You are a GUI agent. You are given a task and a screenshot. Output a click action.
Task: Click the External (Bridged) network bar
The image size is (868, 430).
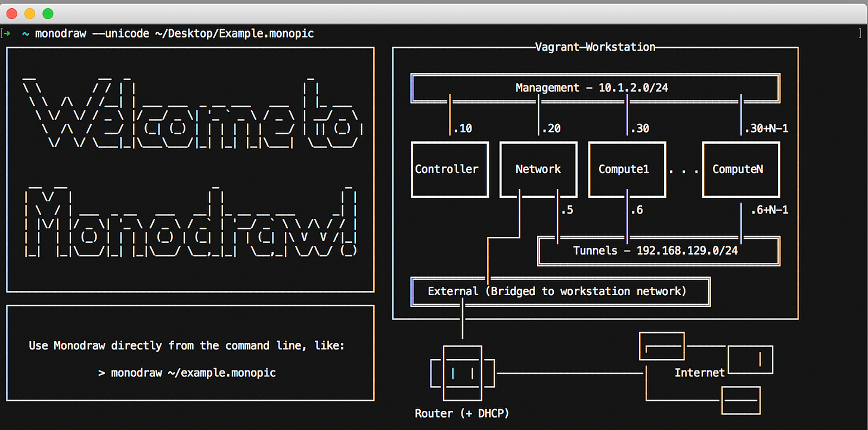pyautogui.click(x=560, y=291)
